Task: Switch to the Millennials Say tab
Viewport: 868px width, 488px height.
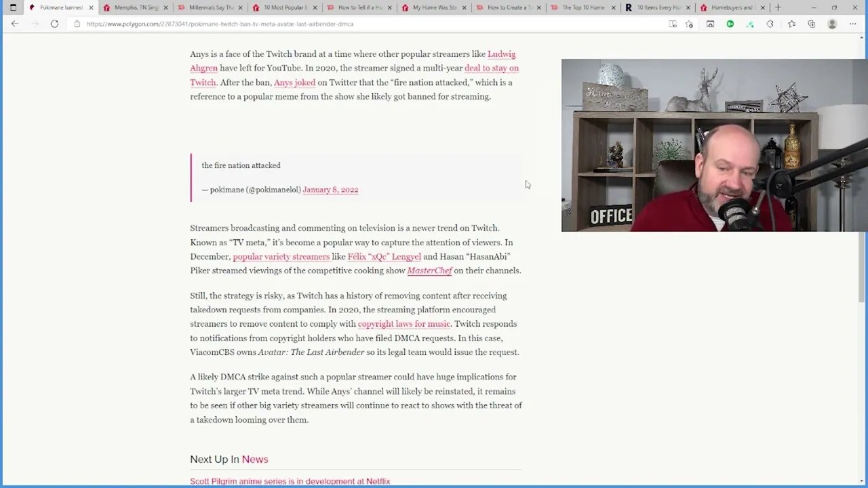Action: (x=210, y=7)
